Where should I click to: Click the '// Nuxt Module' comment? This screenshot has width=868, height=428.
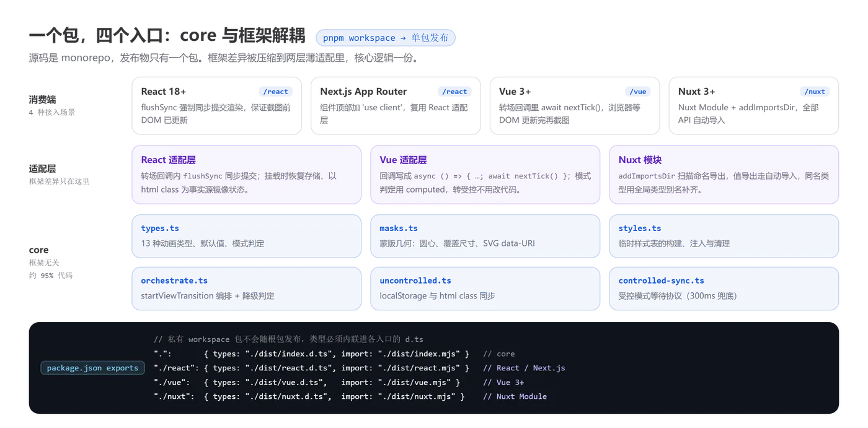click(515, 396)
